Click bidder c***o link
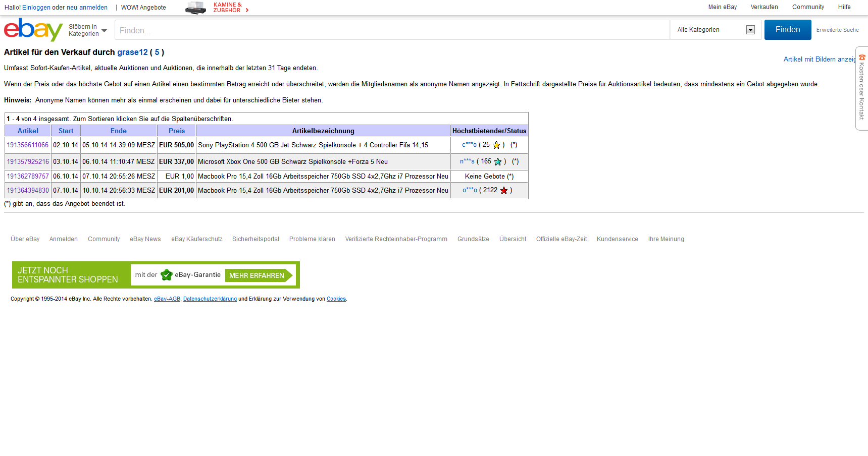 [x=469, y=145]
